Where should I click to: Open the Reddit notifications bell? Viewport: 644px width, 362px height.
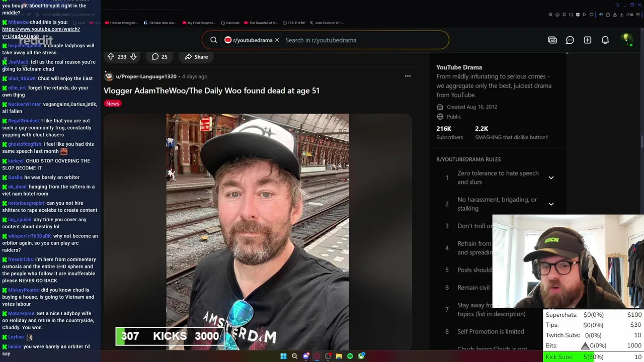605,40
